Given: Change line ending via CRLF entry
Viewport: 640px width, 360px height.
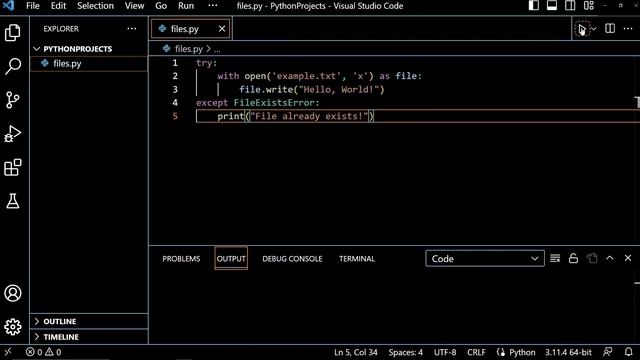Looking at the screenshot, I should (476, 352).
